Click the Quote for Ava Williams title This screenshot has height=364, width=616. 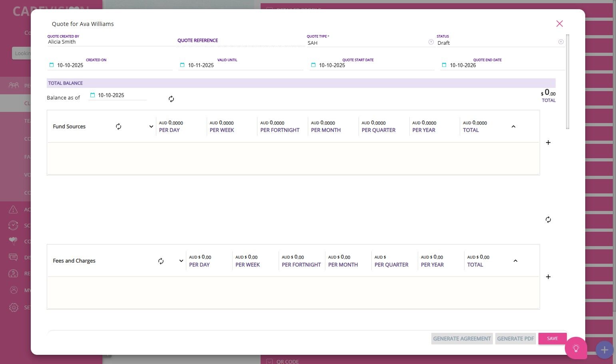(x=83, y=24)
